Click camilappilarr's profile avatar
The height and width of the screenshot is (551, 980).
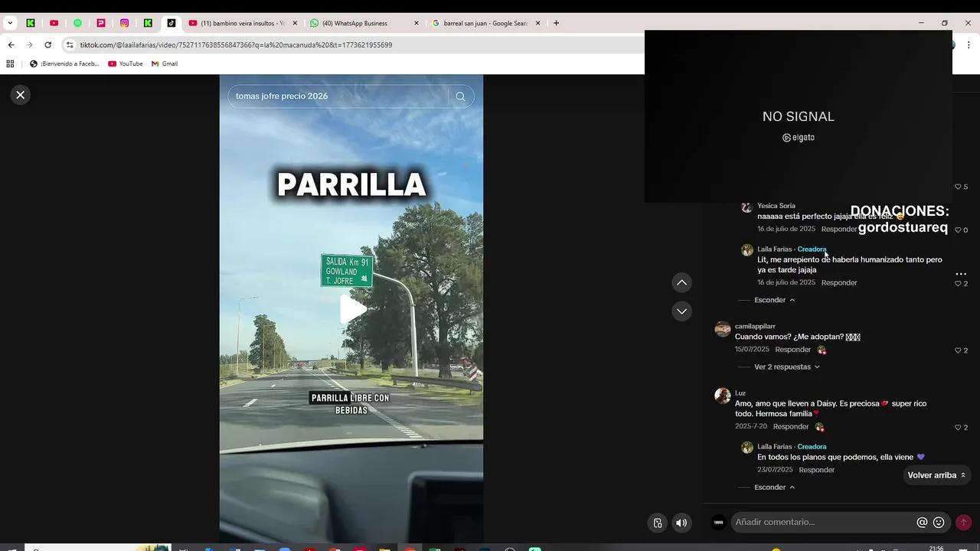722,329
